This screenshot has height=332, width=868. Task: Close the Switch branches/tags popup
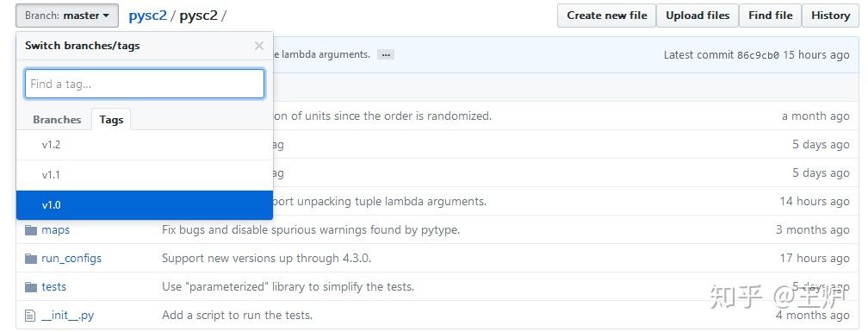(x=258, y=46)
